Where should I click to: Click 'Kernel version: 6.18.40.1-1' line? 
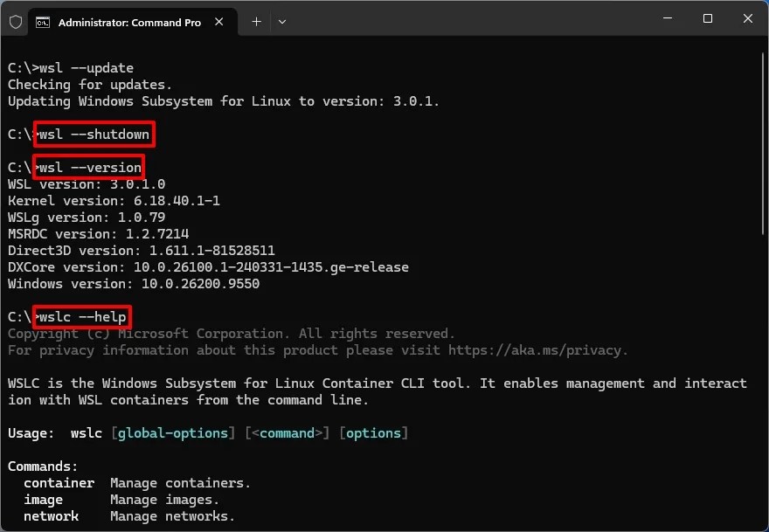114,201
